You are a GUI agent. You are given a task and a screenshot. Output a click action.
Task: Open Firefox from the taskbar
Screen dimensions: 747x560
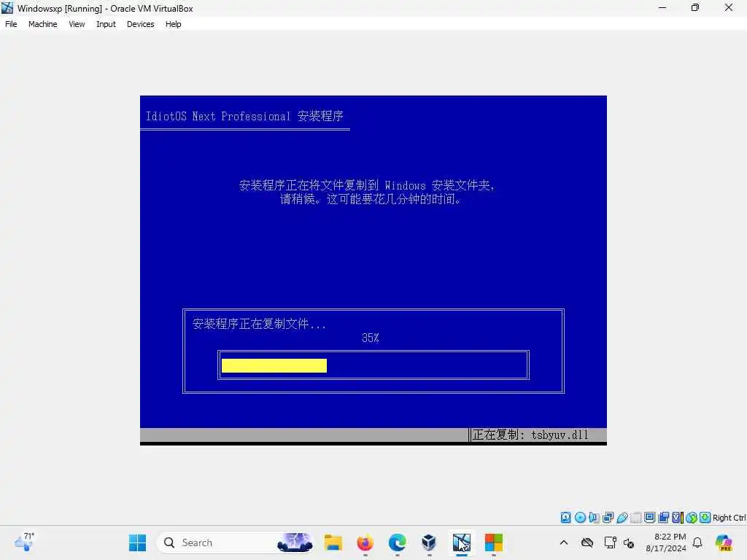[365, 542]
